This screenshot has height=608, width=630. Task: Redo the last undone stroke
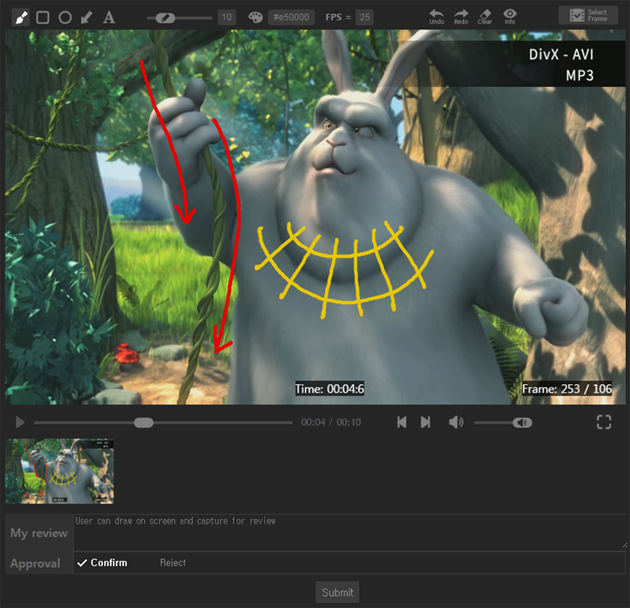(461, 15)
